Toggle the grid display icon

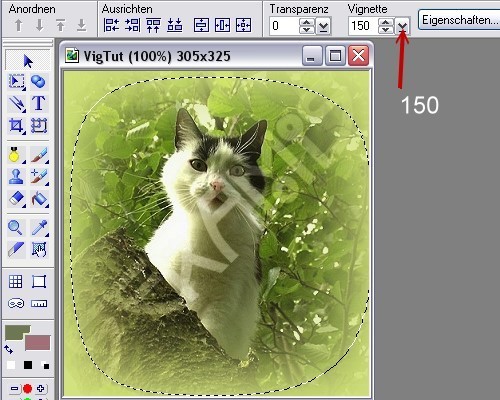pyautogui.click(x=16, y=282)
